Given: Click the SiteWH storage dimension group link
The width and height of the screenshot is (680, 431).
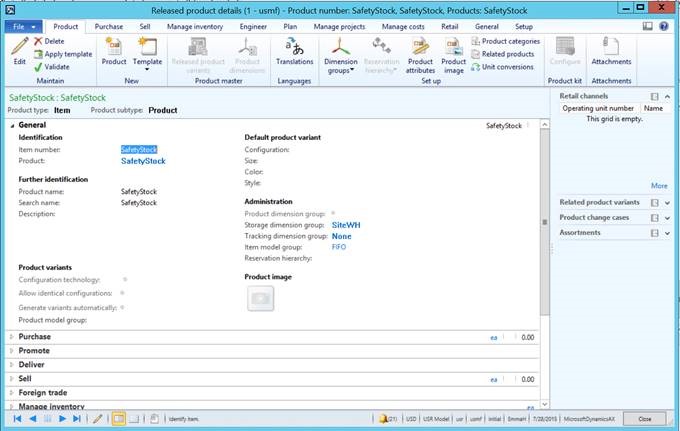Looking at the screenshot, I should point(345,225).
